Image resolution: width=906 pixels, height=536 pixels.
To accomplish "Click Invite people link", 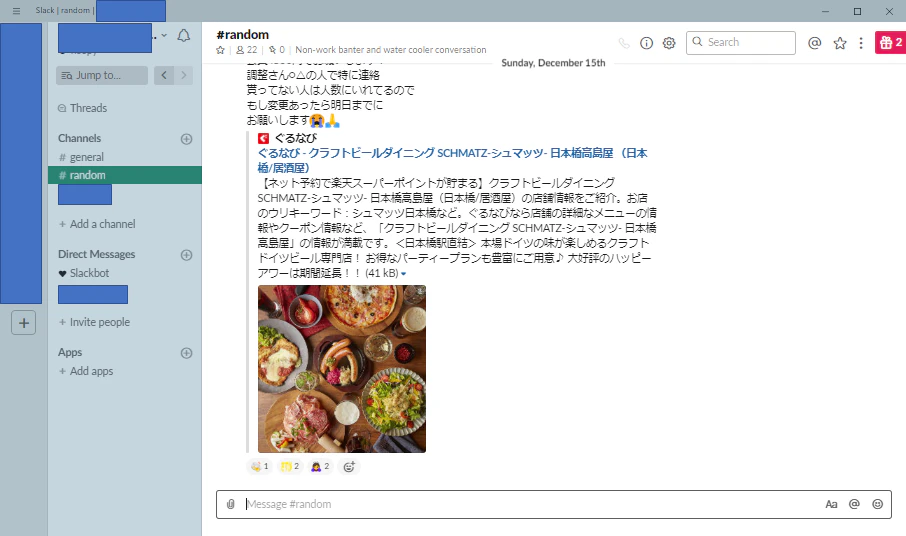I will tap(94, 322).
